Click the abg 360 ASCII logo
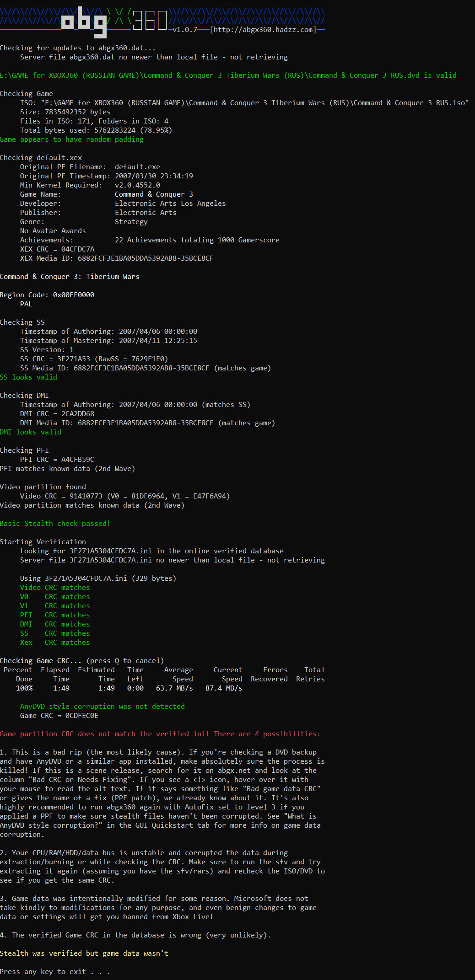The image size is (475, 980). click(114, 21)
